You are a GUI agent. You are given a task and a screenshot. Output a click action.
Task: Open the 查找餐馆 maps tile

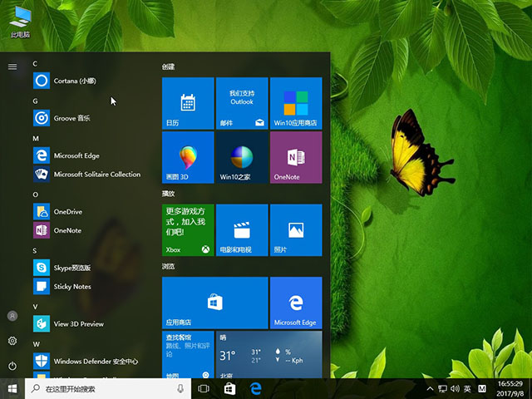coord(188,355)
